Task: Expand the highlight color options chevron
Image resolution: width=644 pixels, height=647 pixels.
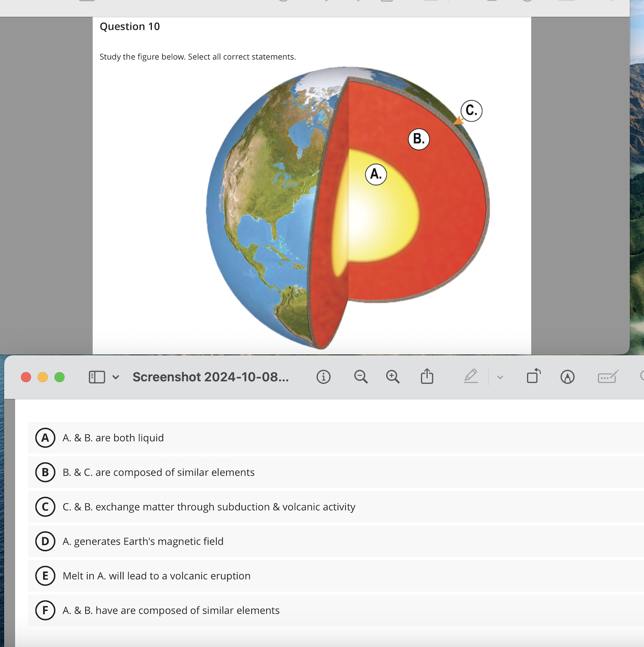Action: click(x=500, y=378)
